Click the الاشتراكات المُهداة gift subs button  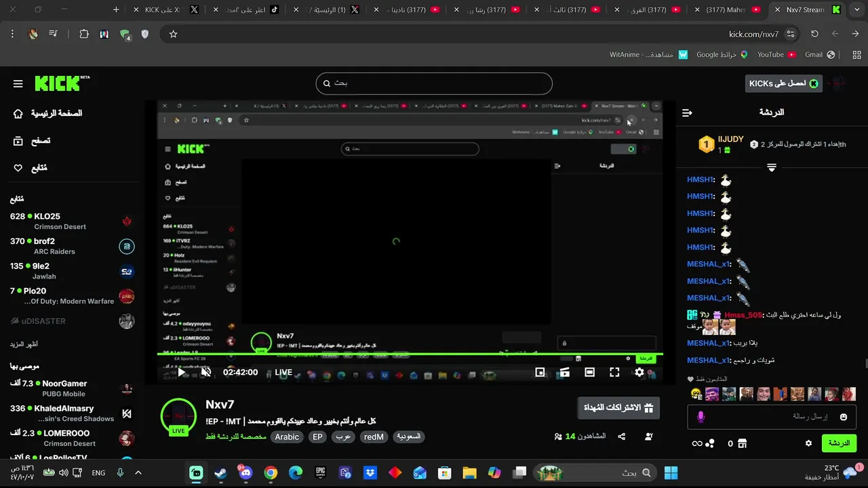618,408
